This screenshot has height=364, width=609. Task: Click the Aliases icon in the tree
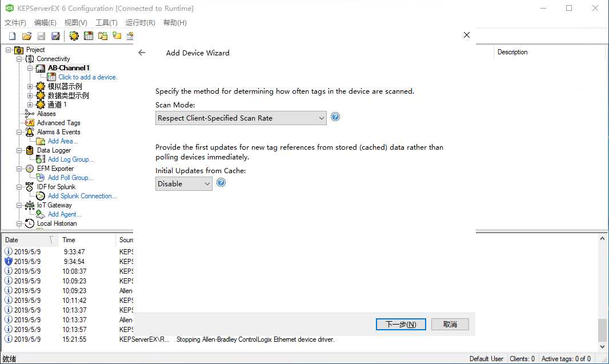coord(30,114)
